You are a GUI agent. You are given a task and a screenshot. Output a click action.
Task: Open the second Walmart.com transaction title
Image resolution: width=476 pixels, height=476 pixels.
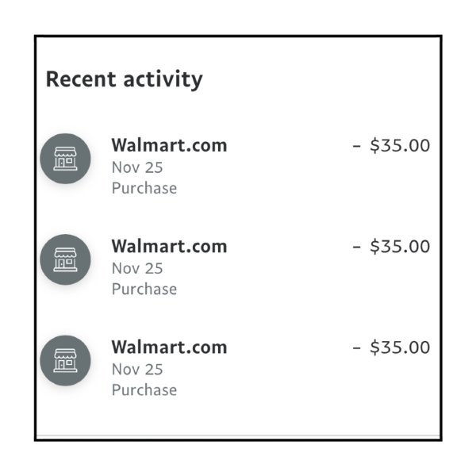[x=169, y=246]
